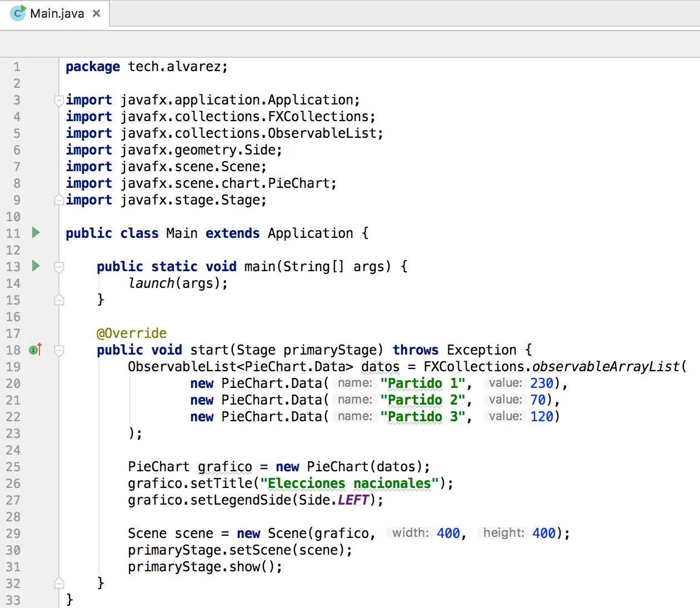Screen dimensions: 700x608
Task: Click the override gutter icon on line 18
Action: click(x=36, y=350)
